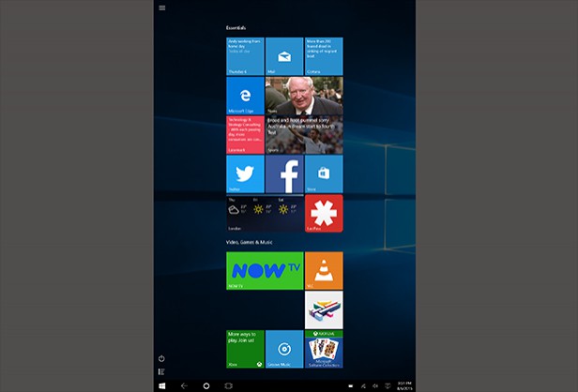The image size is (578, 392).
Task: Open Action Center notifications icon
Action: [x=388, y=386]
